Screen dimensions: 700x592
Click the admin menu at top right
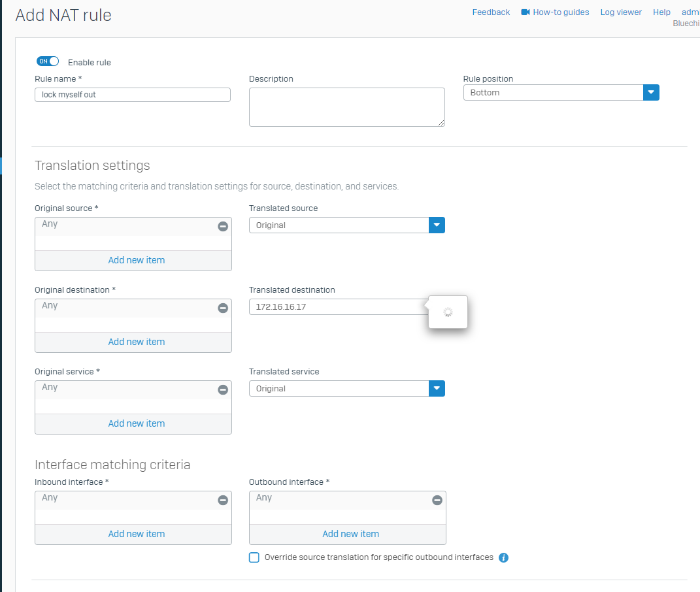(x=691, y=12)
